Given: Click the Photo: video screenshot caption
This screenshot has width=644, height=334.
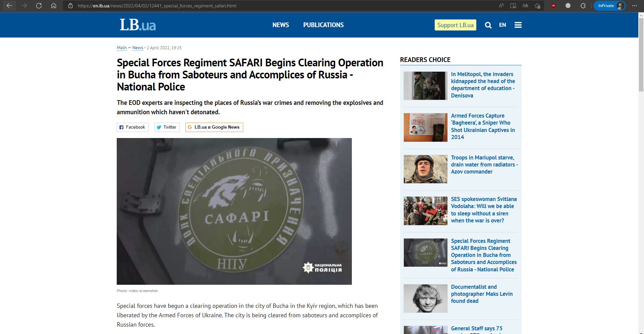Looking at the screenshot, I should pyautogui.click(x=137, y=291).
